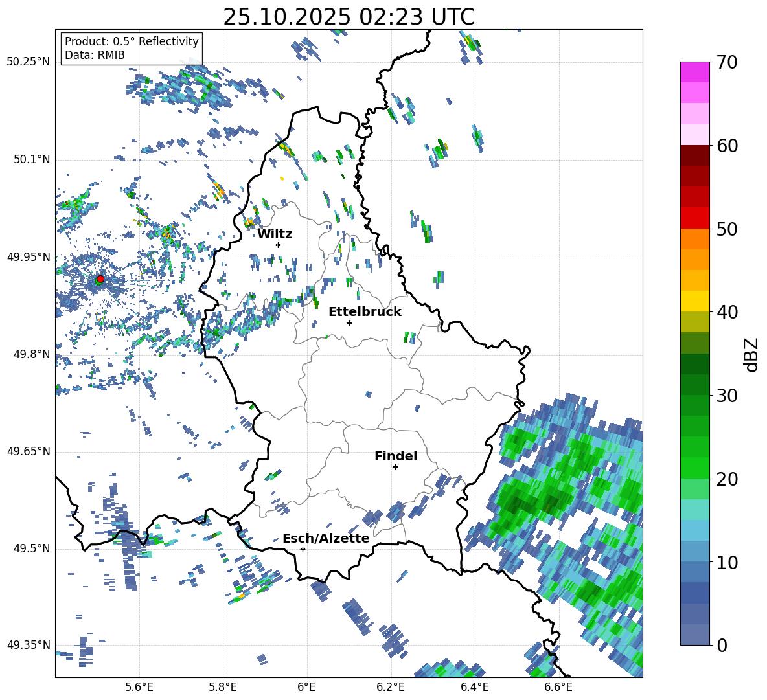Click the blue swatch at 10 dBZ

click(694, 572)
